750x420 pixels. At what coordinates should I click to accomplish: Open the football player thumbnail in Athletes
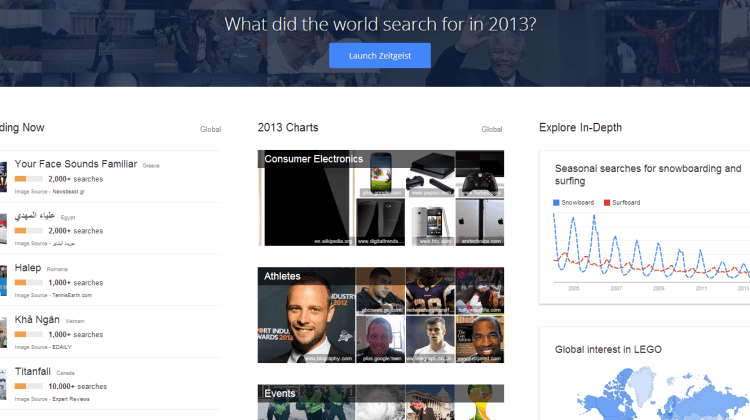tap(430, 291)
